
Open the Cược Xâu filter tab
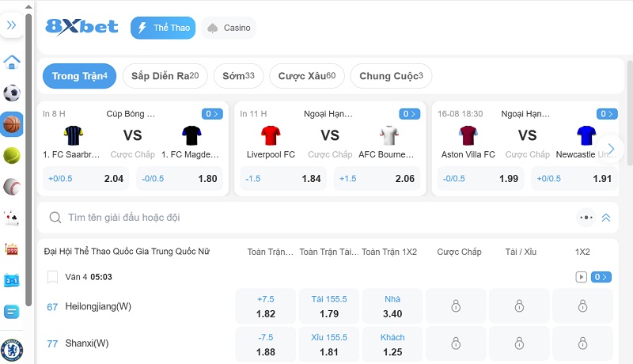[x=306, y=76]
